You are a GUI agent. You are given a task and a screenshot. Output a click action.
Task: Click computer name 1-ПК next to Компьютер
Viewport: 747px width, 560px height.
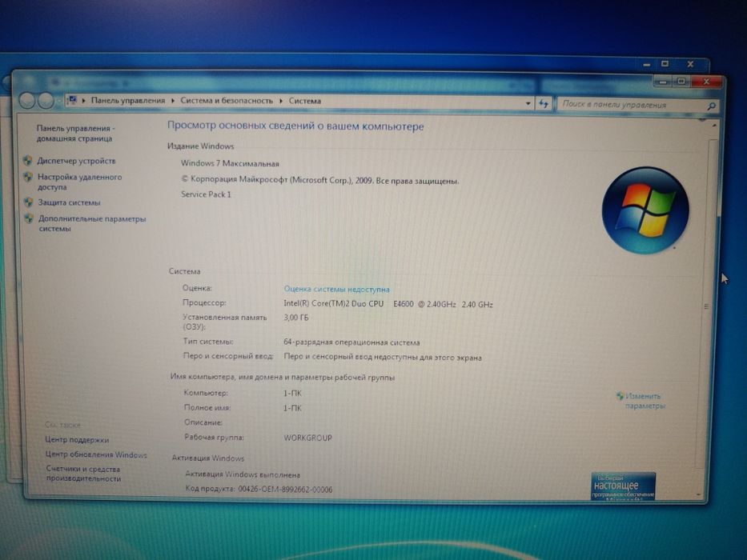pos(292,394)
